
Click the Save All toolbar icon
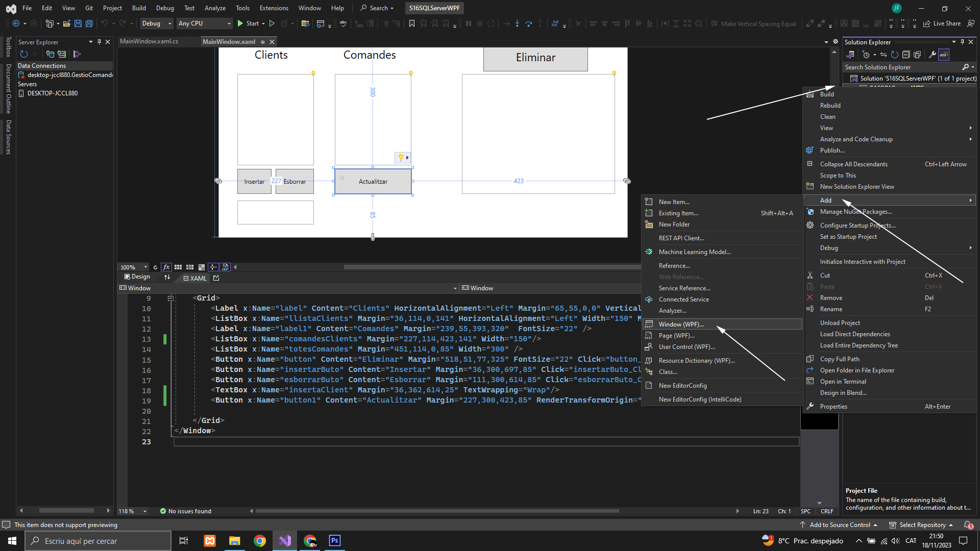89,23
